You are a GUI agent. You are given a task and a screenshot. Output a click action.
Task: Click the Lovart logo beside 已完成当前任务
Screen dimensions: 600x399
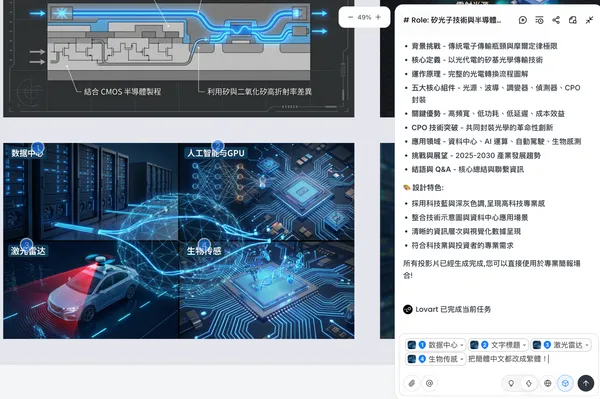(x=408, y=309)
